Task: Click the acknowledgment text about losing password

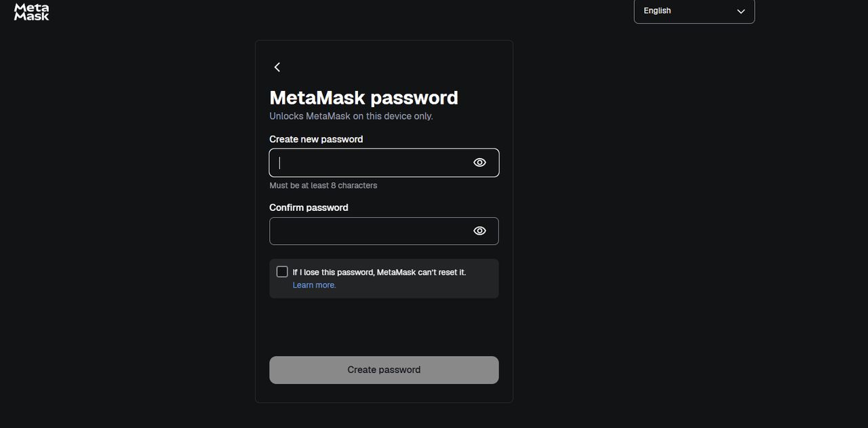Action: tap(380, 271)
